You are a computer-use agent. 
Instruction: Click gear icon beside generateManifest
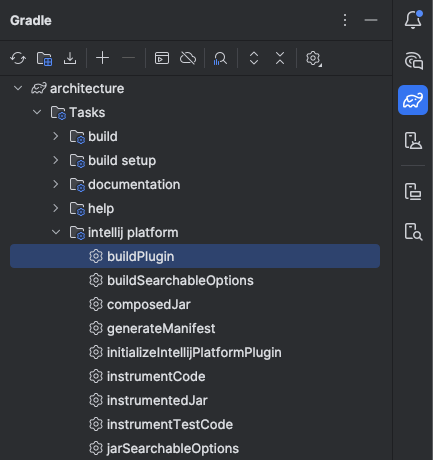[x=96, y=328]
